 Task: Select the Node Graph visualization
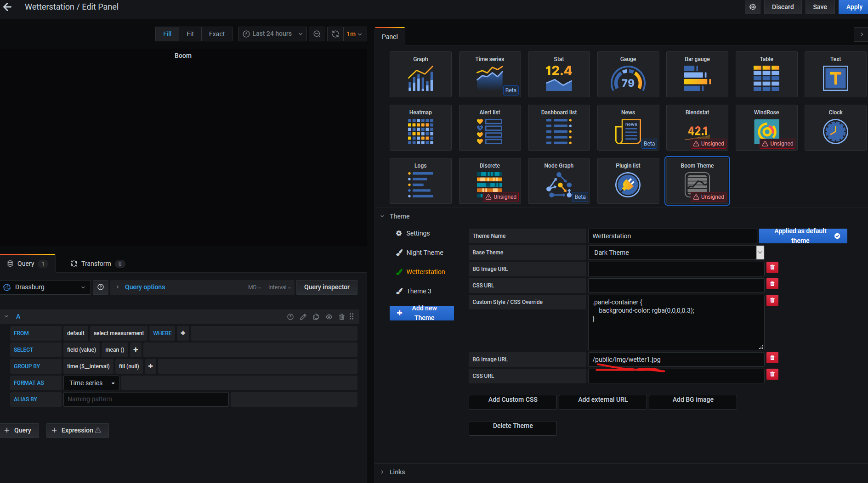tap(559, 181)
